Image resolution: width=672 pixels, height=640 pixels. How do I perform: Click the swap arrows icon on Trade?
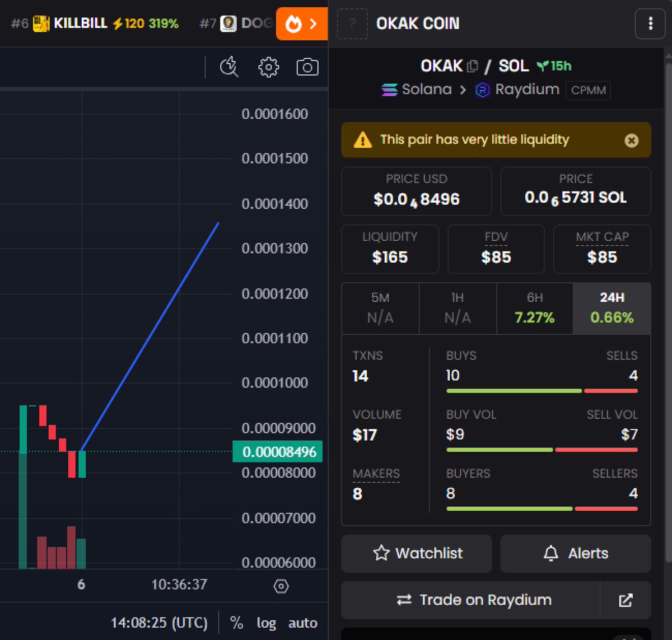(x=404, y=600)
